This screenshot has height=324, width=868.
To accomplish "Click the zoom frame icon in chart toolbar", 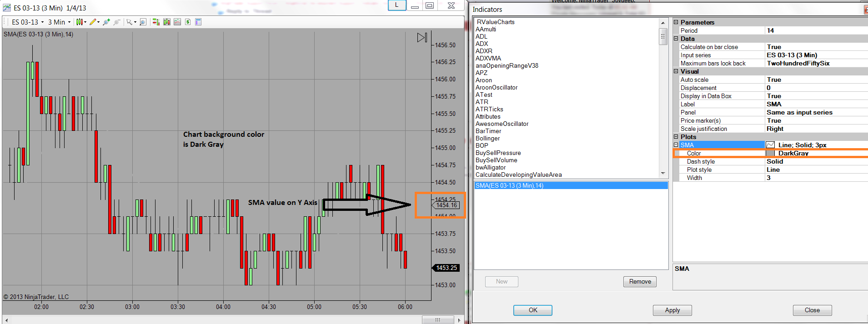I will [143, 22].
